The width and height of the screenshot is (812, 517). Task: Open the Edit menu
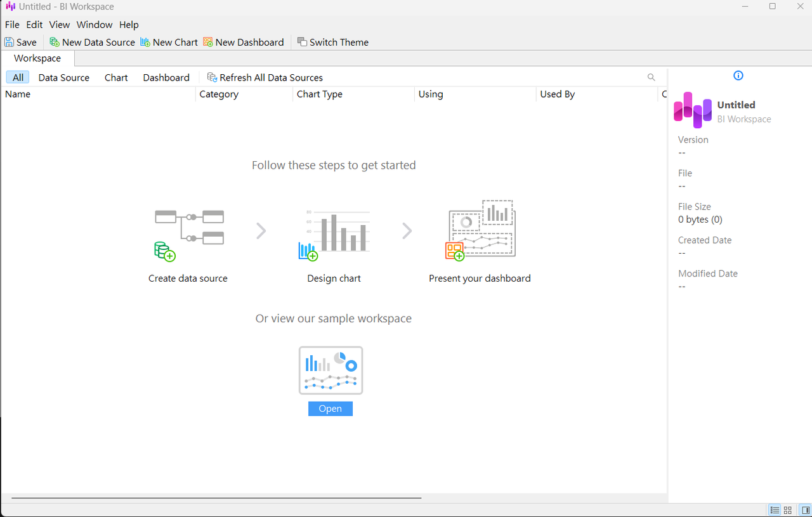34,25
